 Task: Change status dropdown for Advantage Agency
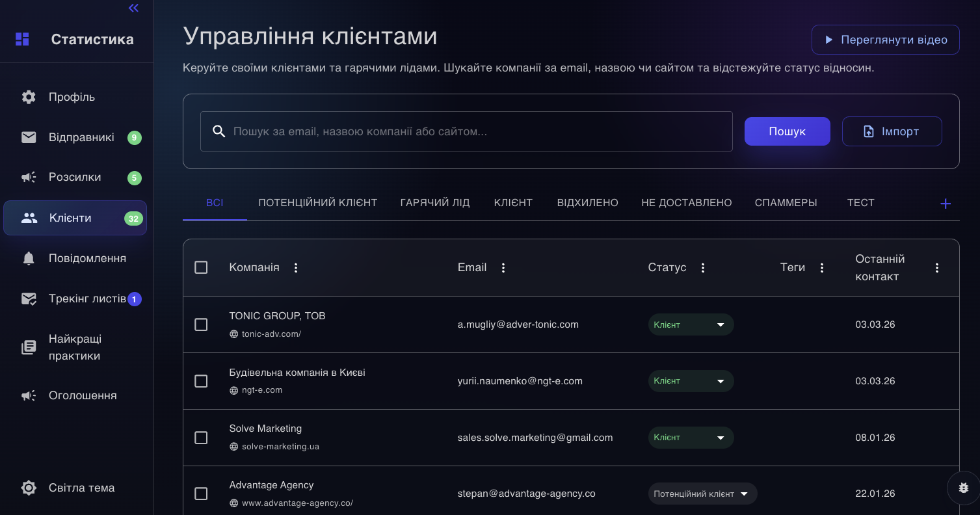[702, 494]
